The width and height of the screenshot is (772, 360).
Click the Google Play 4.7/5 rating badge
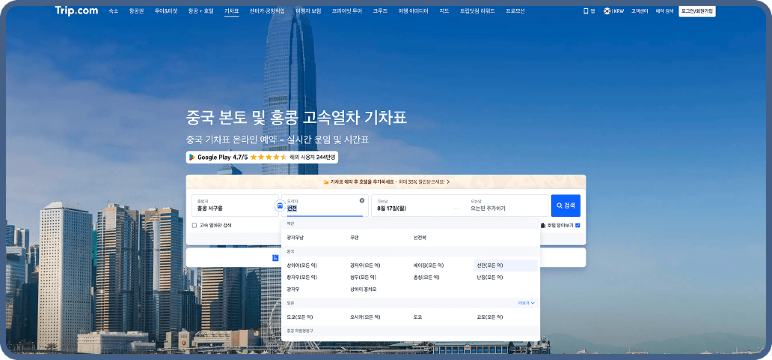click(x=262, y=157)
